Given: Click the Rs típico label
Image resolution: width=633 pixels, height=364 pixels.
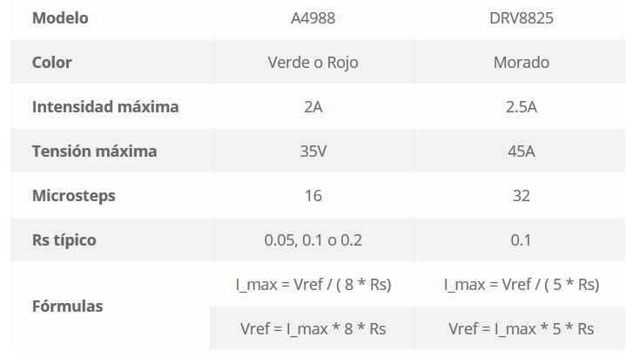Looking at the screenshot, I should (x=64, y=240).
